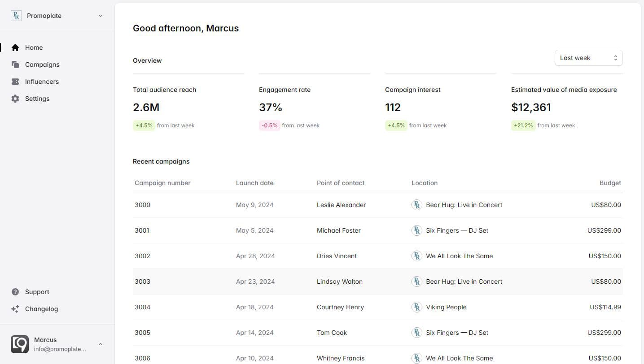This screenshot has height=364, width=644.
Task: Click the Support question mark icon
Action: coord(15,292)
